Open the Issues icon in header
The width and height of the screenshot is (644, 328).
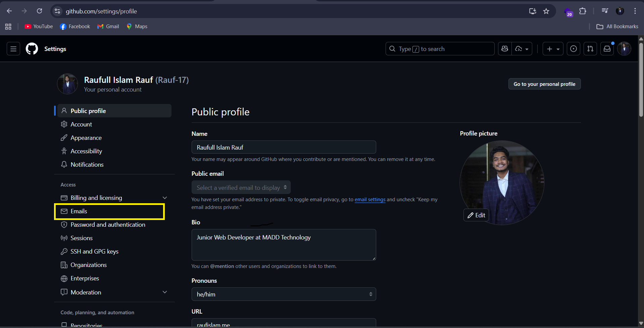[x=574, y=49]
